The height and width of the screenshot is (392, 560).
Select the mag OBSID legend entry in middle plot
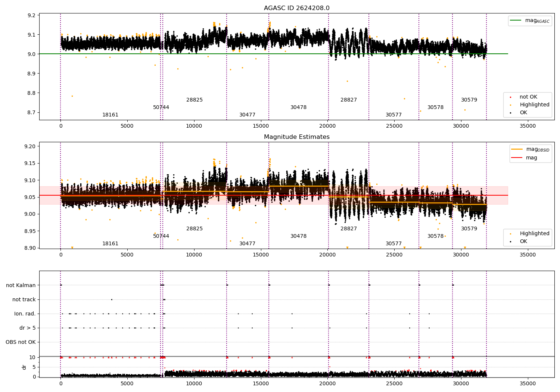pyautogui.click(x=531, y=149)
